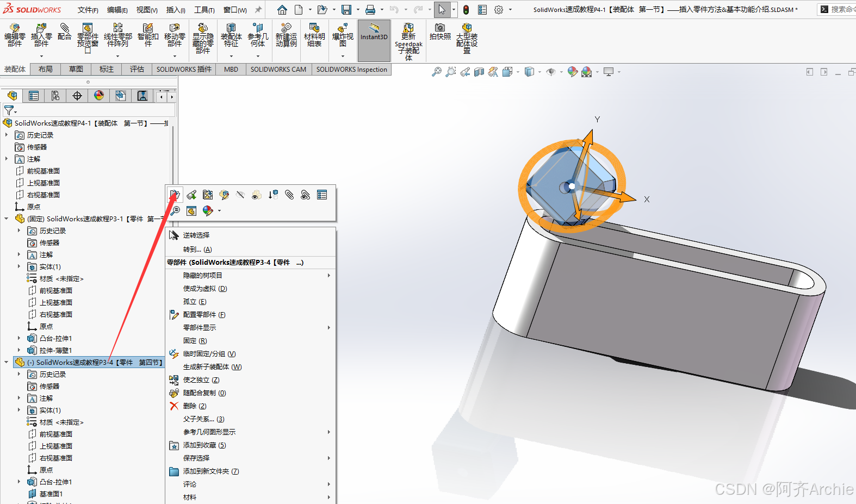Expand the 拉伸-薄壁1 feature node

pyautogui.click(x=19, y=350)
